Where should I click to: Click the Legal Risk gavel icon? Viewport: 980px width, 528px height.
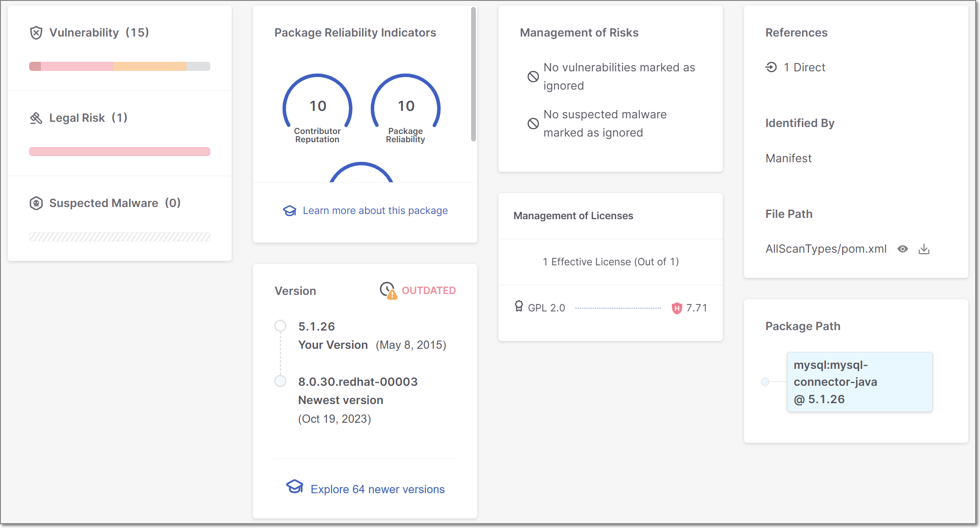(x=36, y=118)
